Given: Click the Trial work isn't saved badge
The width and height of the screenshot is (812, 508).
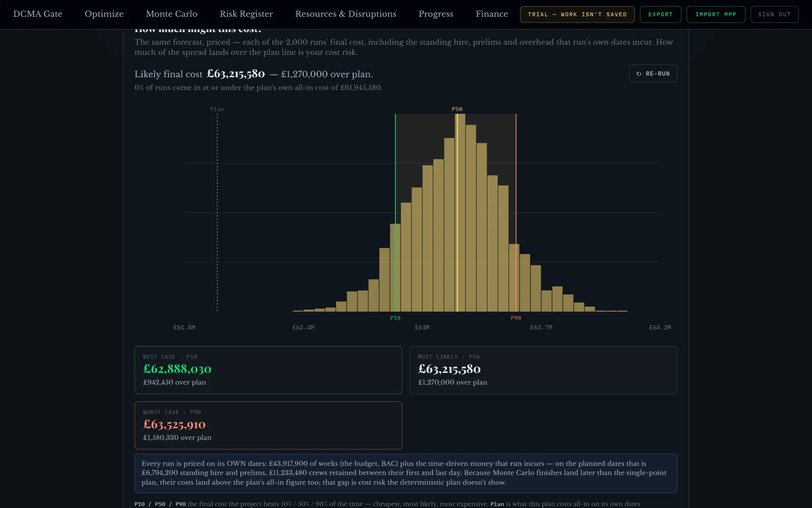Looking at the screenshot, I should tap(577, 14).
